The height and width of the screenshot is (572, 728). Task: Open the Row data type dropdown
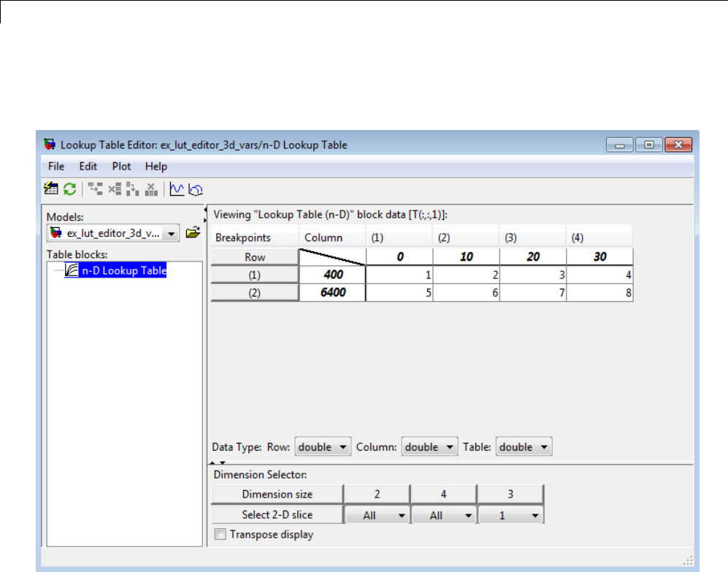(323, 447)
